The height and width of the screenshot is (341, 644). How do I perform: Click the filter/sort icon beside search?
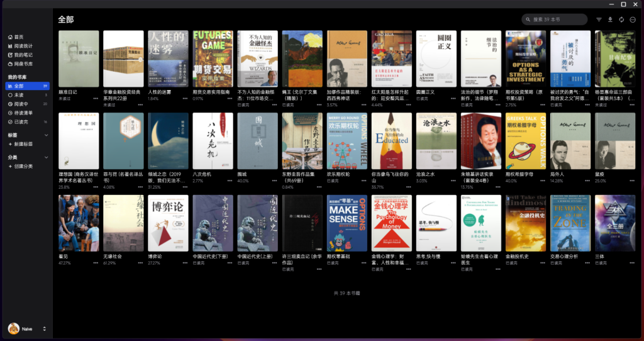point(599,20)
